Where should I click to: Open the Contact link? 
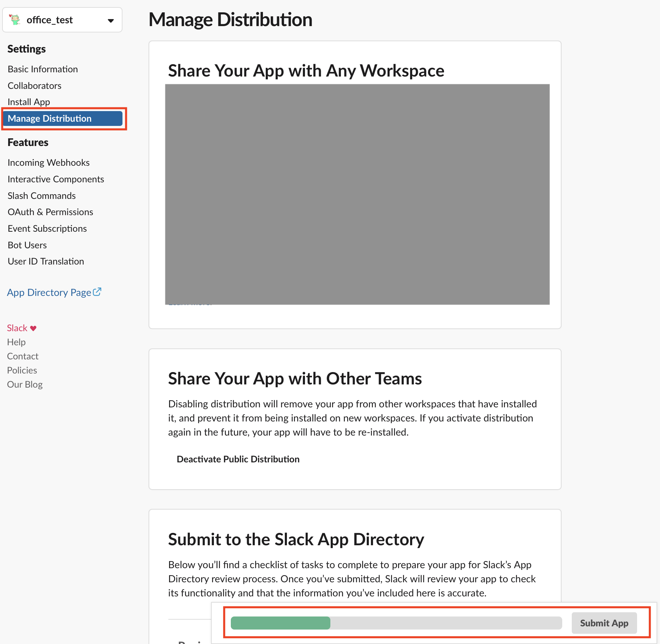pos(23,356)
